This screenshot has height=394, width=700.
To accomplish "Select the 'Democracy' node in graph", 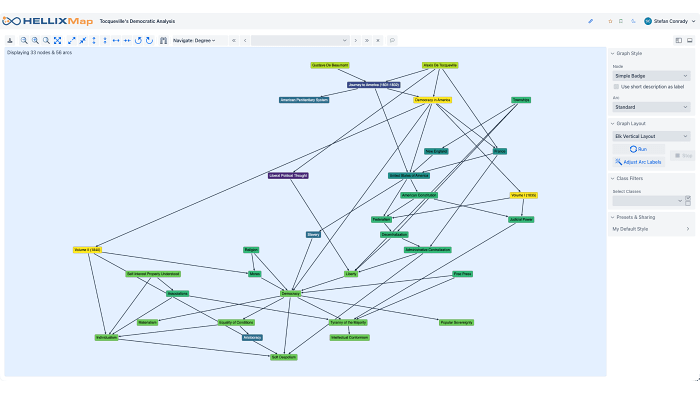I will (x=291, y=294).
